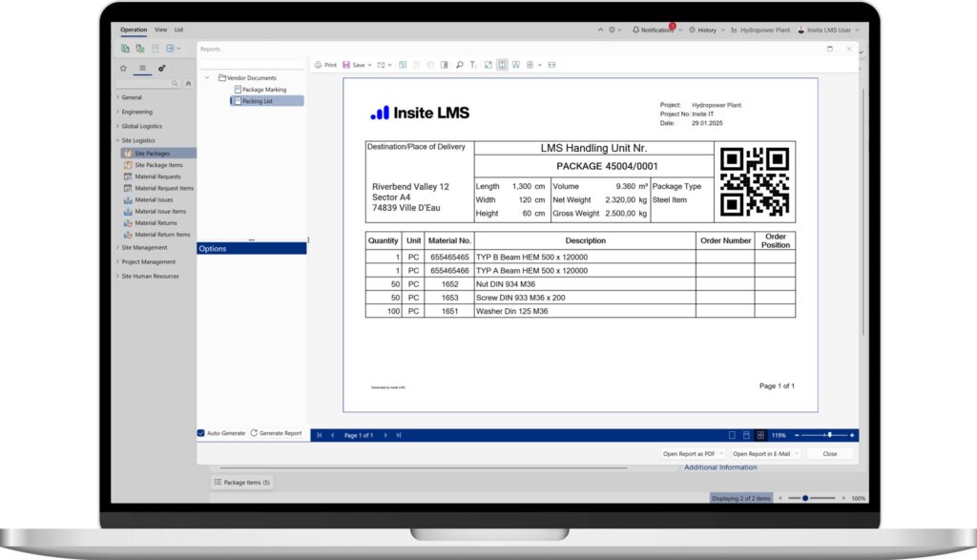Open the multi-page grid dropdown arrow

(x=540, y=65)
